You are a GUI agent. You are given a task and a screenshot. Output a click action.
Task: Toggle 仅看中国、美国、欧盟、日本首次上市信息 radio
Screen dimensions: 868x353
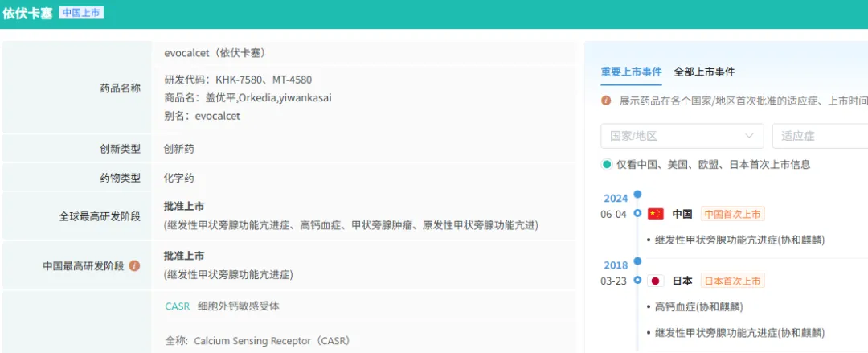608,164
